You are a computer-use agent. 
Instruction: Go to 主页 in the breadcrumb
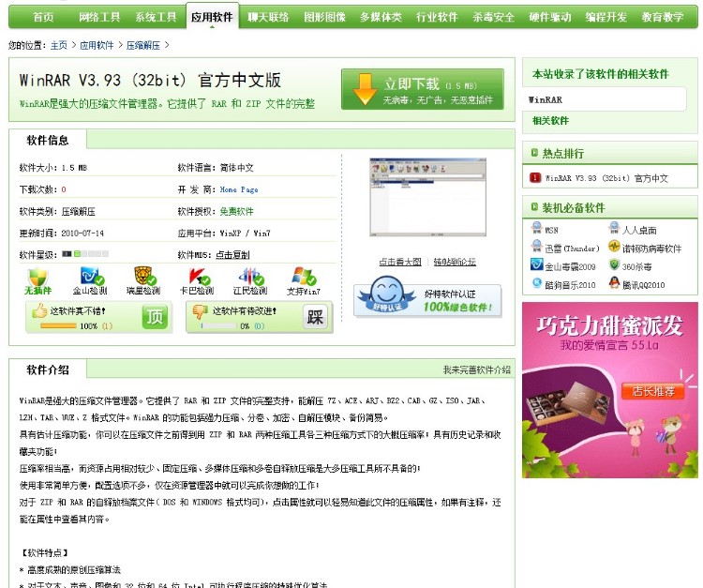tap(59, 45)
